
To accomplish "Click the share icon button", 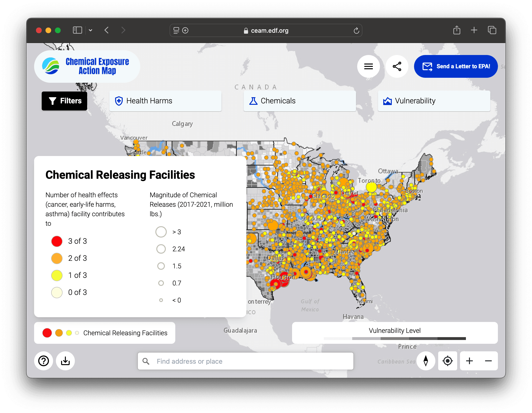I will [x=397, y=66].
